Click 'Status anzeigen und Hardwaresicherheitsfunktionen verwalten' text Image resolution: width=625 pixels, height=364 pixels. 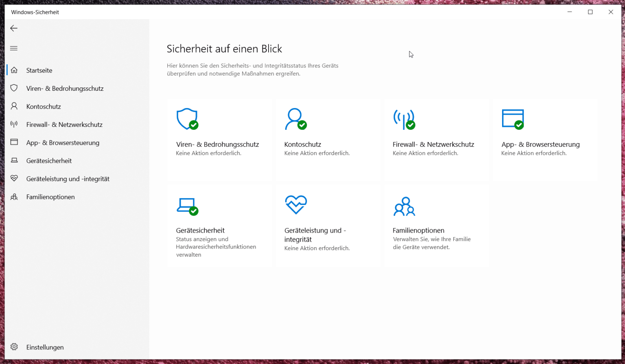point(216,247)
